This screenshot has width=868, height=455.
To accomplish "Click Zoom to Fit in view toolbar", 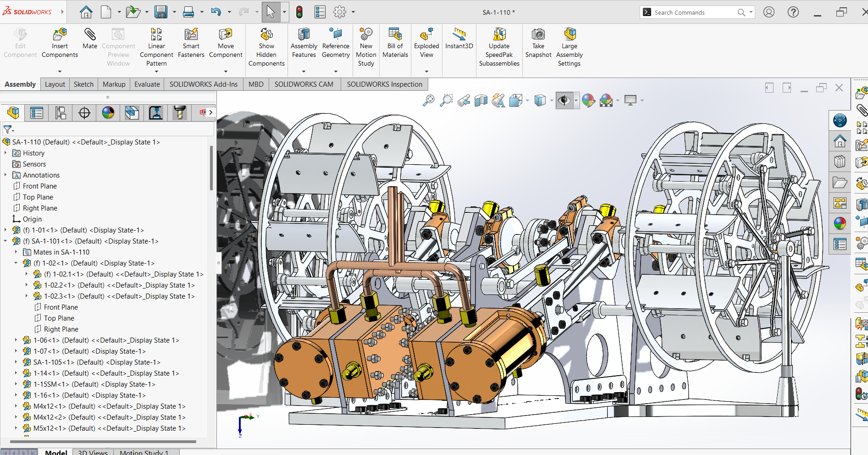I will coord(429,100).
